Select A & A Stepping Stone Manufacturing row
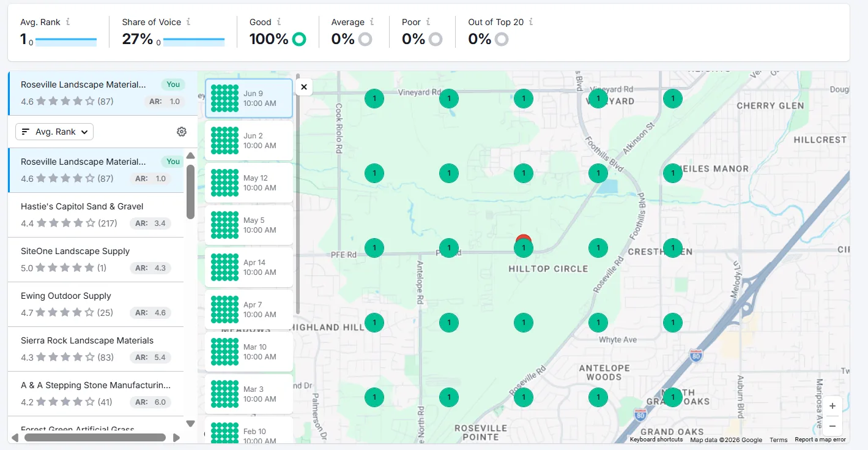The height and width of the screenshot is (450, 868). (x=95, y=394)
